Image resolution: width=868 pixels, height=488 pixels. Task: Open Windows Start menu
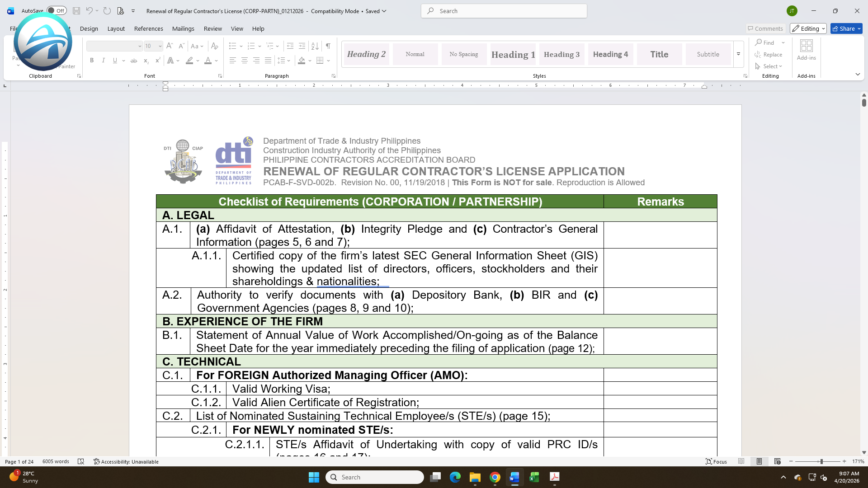pos(314,477)
